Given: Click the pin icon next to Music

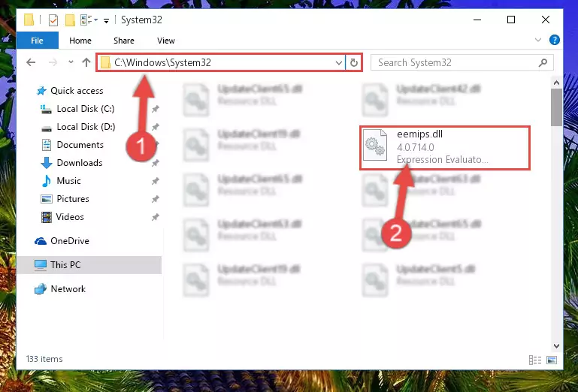Looking at the screenshot, I should pyautogui.click(x=155, y=181).
